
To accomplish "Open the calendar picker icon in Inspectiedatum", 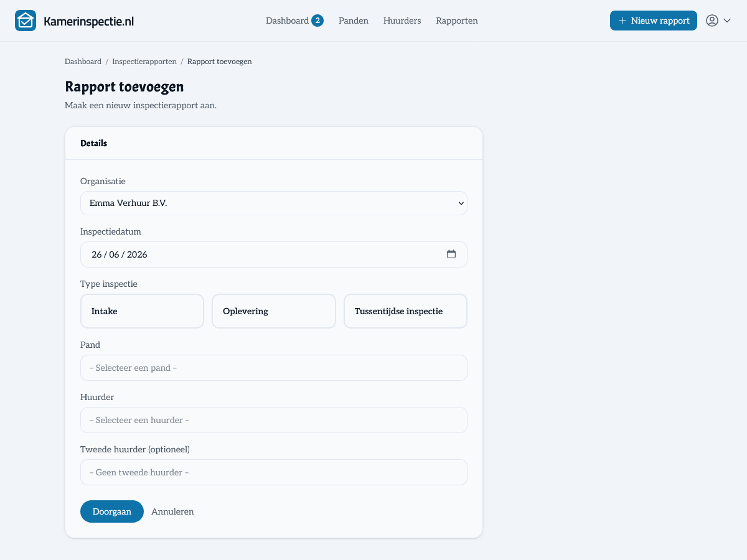I will pos(451,254).
